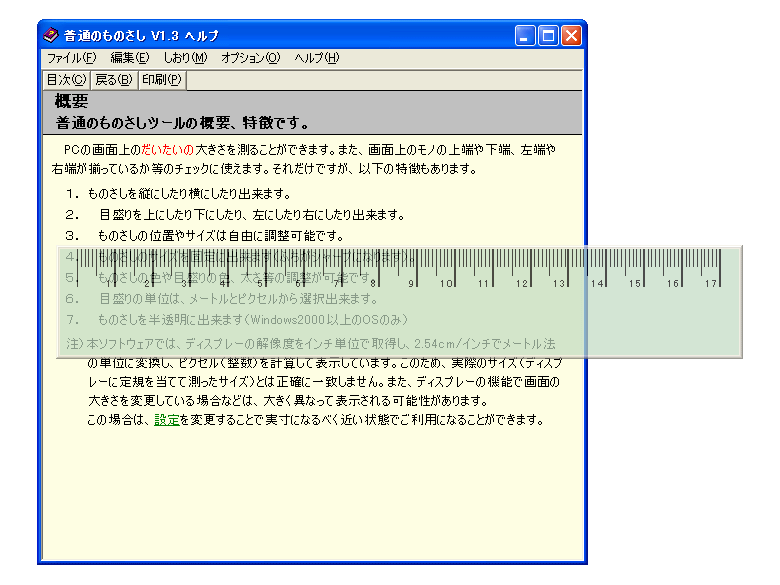
Task: Click the sentence starting この場合は
Action: pos(315,420)
